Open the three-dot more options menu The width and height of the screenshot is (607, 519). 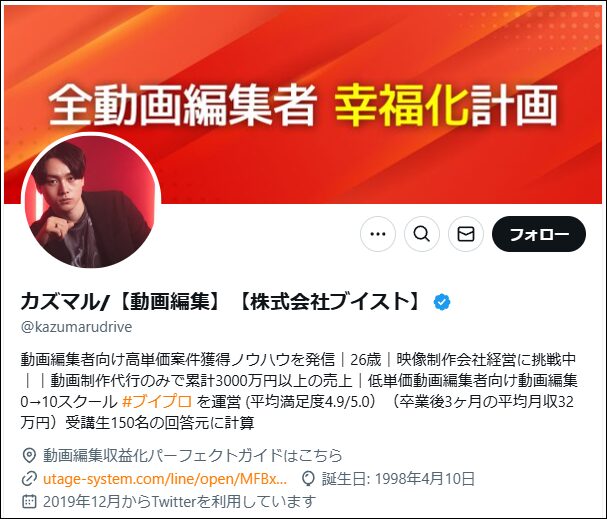(378, 234)
